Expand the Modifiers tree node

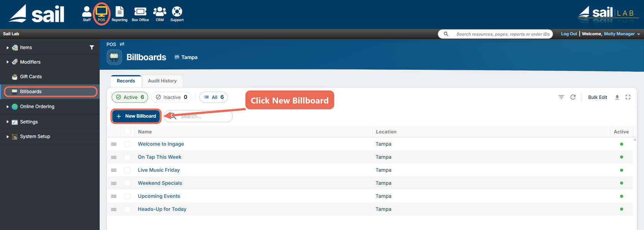tap(7, 62)
